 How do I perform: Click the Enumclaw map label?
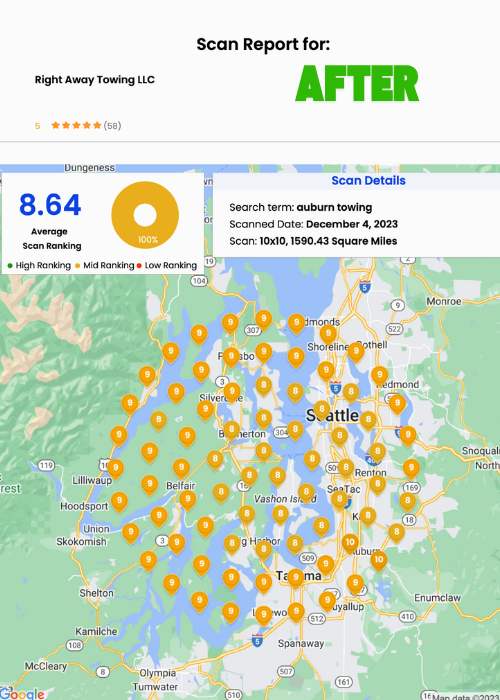(437, 598)
